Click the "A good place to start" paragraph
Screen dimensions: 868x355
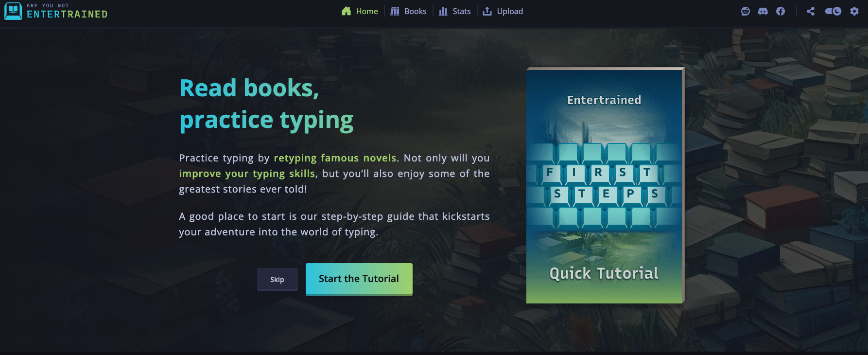pyautogui.click(x=334, y=224)
